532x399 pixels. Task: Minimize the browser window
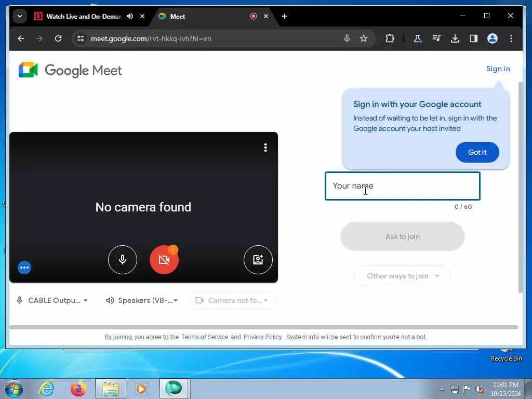(463, 16)
